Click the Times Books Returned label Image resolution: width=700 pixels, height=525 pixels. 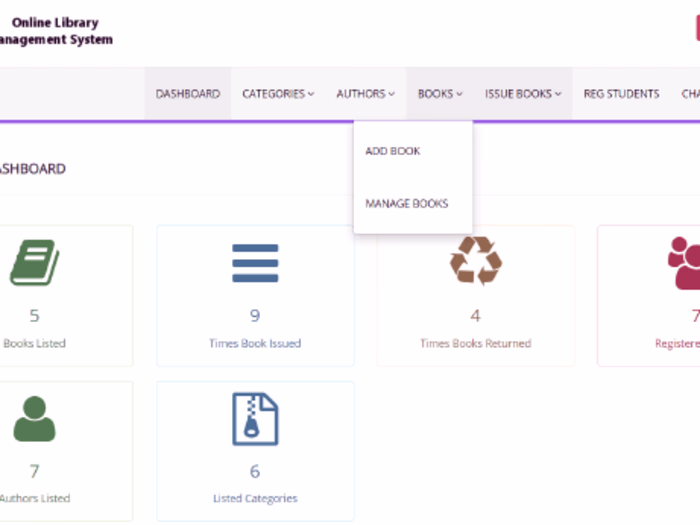(475, 343)
